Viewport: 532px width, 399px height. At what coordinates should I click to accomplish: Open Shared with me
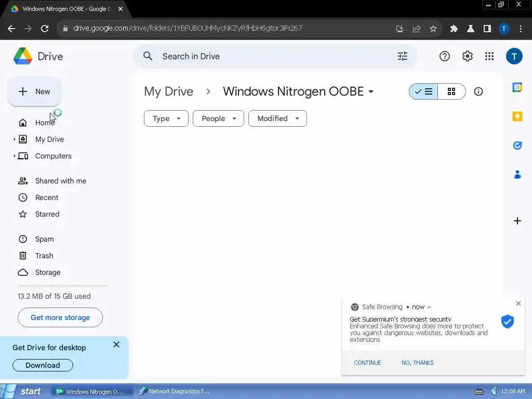pyautogui.click(x=61, y=181)
